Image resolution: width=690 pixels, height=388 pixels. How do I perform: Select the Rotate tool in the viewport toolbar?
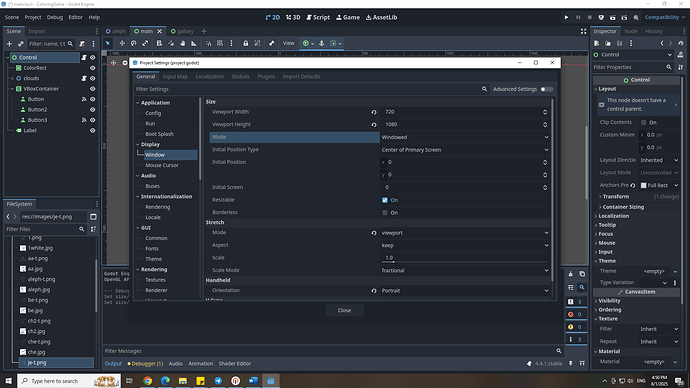click(134, 43)
